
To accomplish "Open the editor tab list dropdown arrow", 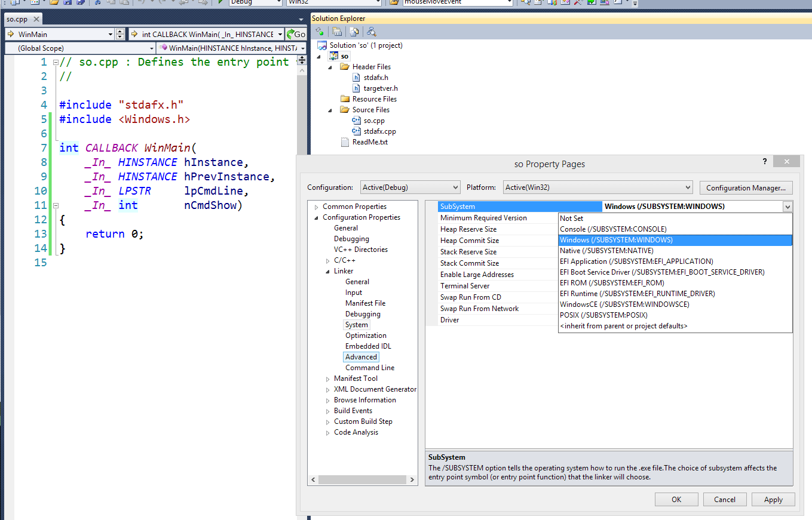I will click(x=302, y=19).
